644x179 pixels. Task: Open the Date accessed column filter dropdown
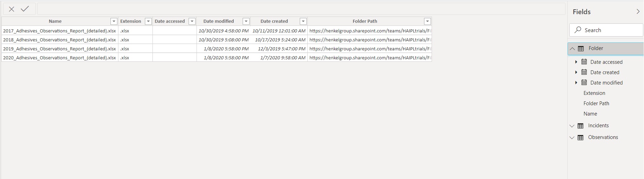(192, 21)
